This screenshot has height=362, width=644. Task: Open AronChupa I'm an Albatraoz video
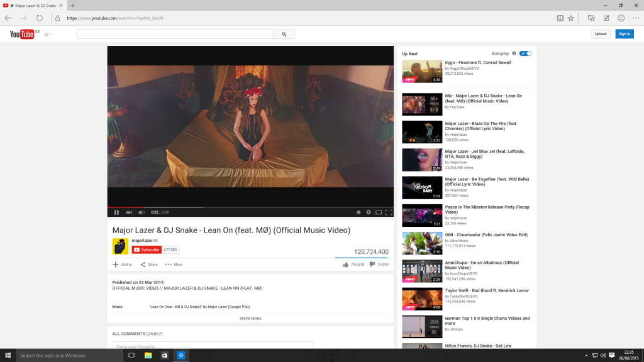(x=482, y=265)
